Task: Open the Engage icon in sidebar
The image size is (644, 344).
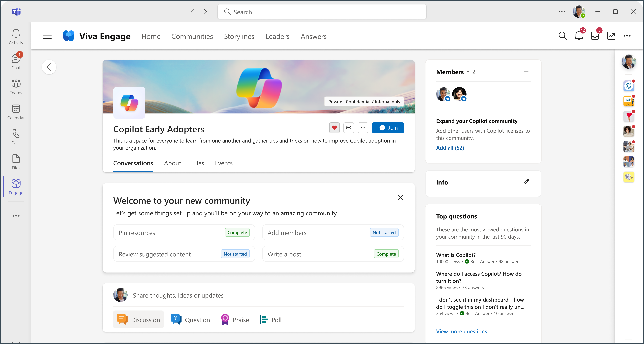Action: [x=16, y=184]
